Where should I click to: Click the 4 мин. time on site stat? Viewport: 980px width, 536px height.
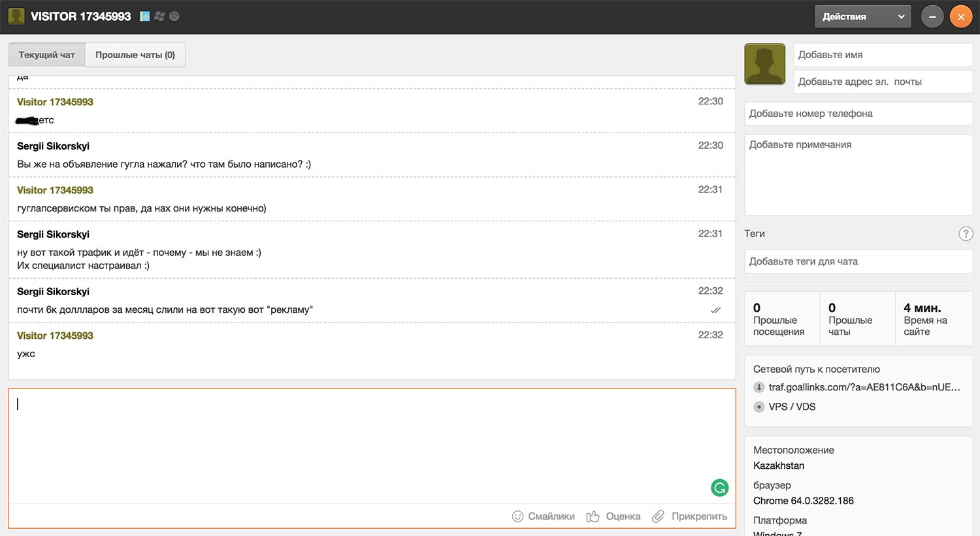(934, 319)
